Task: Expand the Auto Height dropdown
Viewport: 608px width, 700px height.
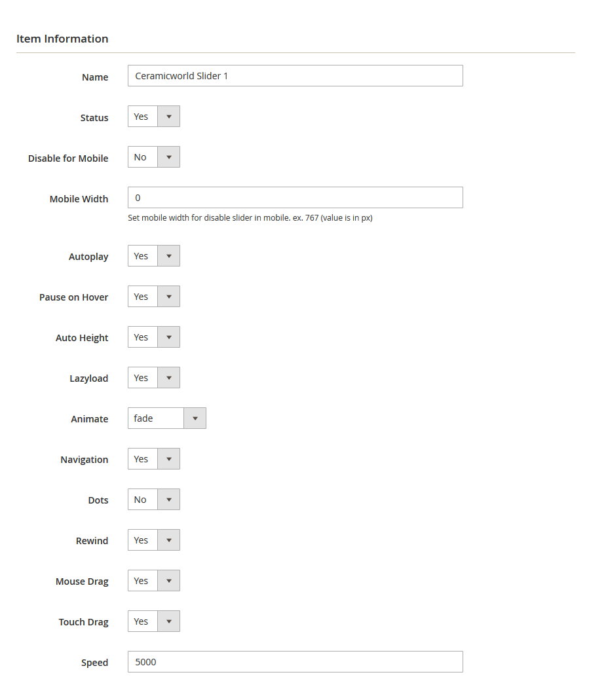Action: (x=154, y=337)
